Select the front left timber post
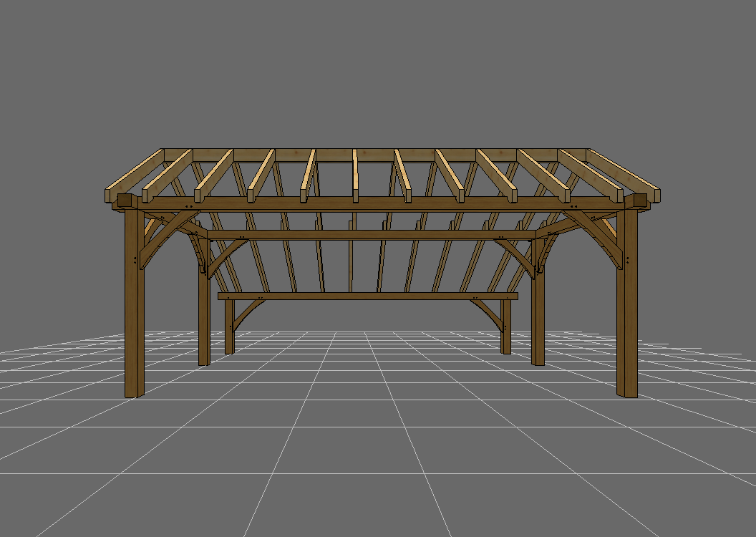Viewport: 756px width, 537px height. pyautogui.click(x=132, y=322)
